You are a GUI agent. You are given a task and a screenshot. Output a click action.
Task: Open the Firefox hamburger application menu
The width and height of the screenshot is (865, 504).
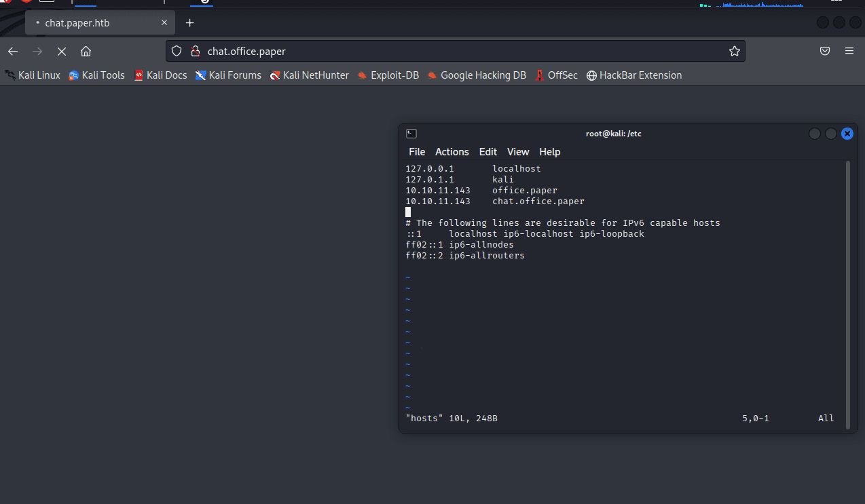tap(849, 52)
